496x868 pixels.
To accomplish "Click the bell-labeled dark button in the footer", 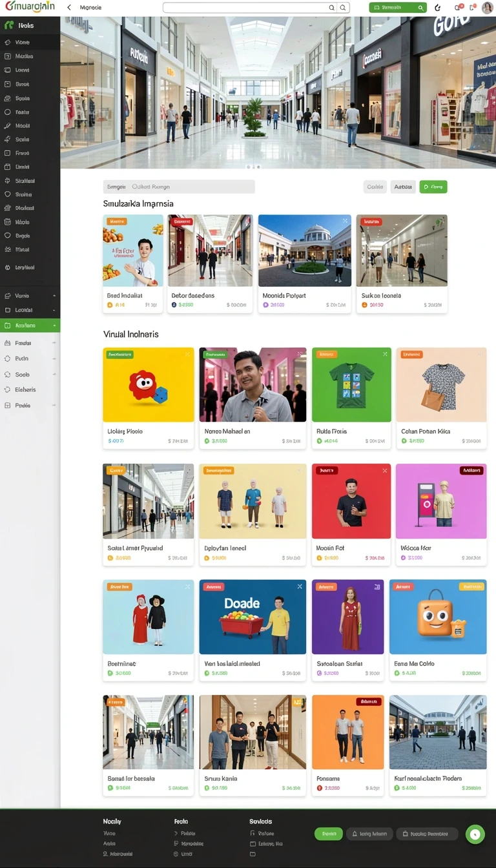I will tap(369, 834).
